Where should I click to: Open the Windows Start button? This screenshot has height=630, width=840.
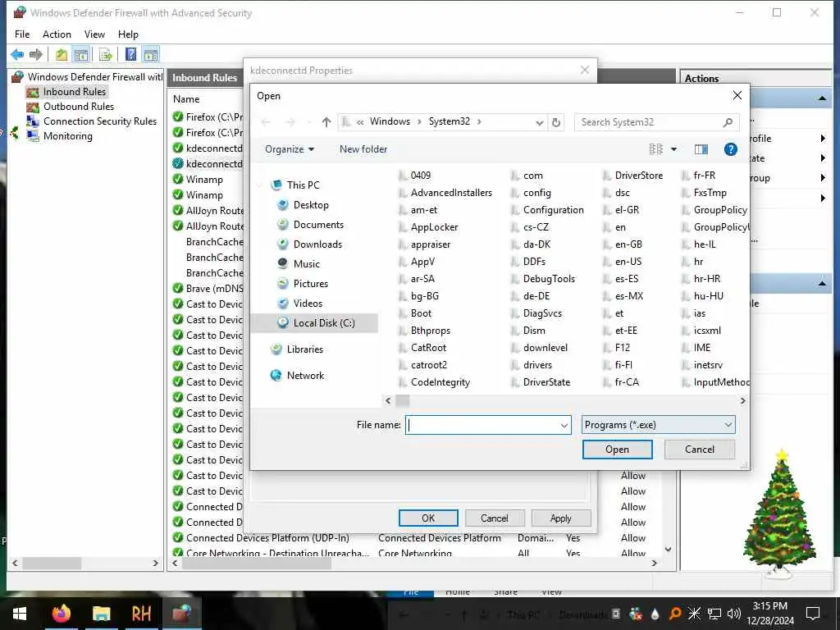point(20,614)
